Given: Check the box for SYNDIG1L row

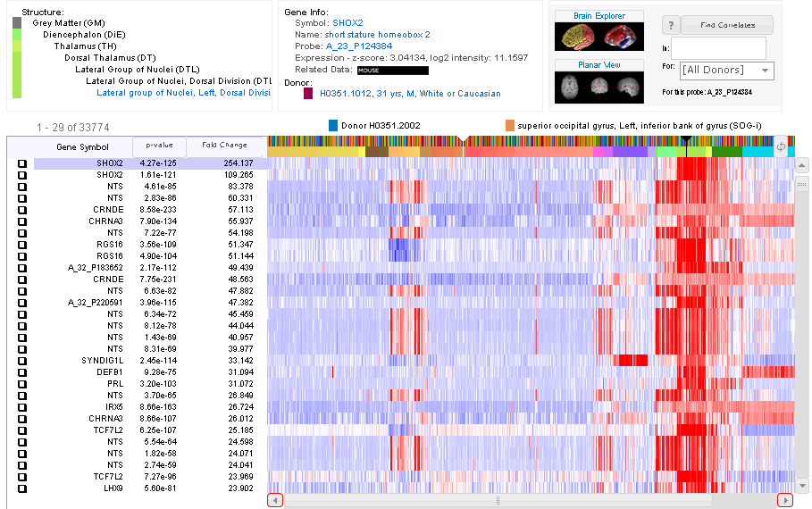Looking at the screenshot, I should 22,361.
